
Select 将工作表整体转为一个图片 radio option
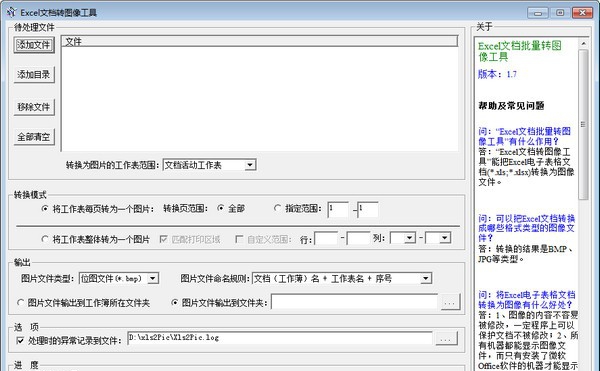click(45, 239)
